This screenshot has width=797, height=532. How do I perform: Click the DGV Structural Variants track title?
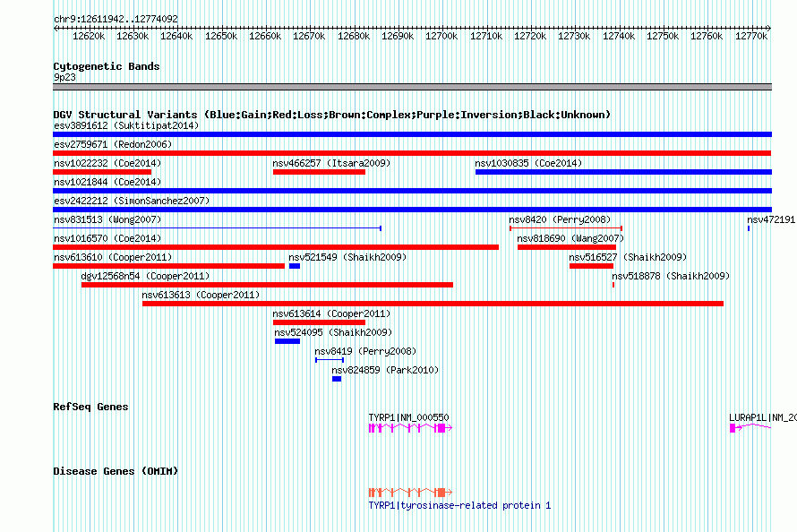click(332, 115)
